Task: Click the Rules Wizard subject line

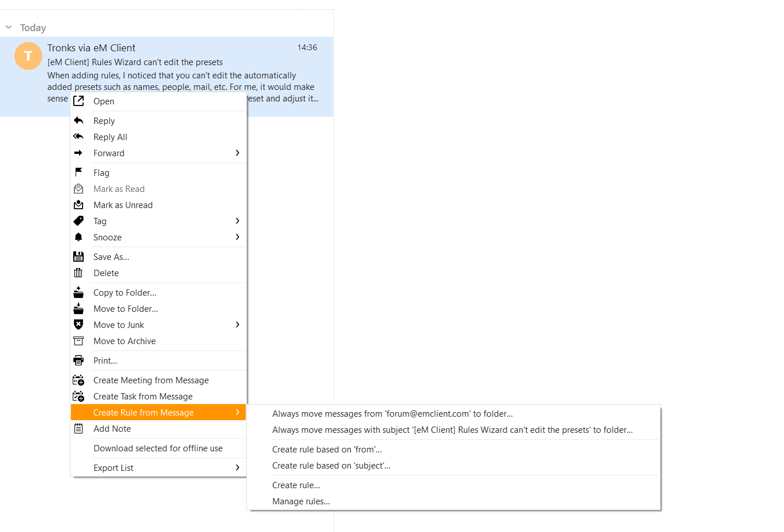Action: (x=135, y=62)
